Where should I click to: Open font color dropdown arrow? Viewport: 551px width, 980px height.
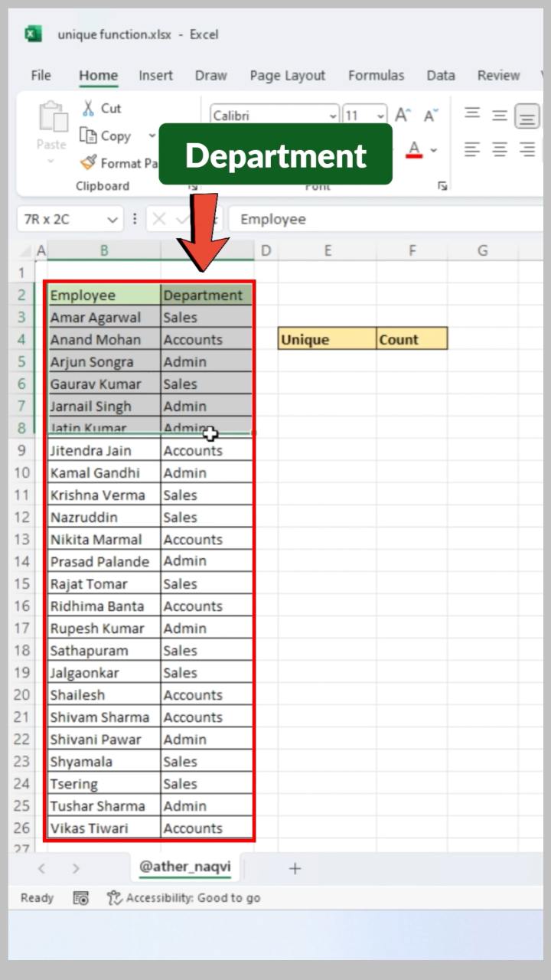[434, 150]
